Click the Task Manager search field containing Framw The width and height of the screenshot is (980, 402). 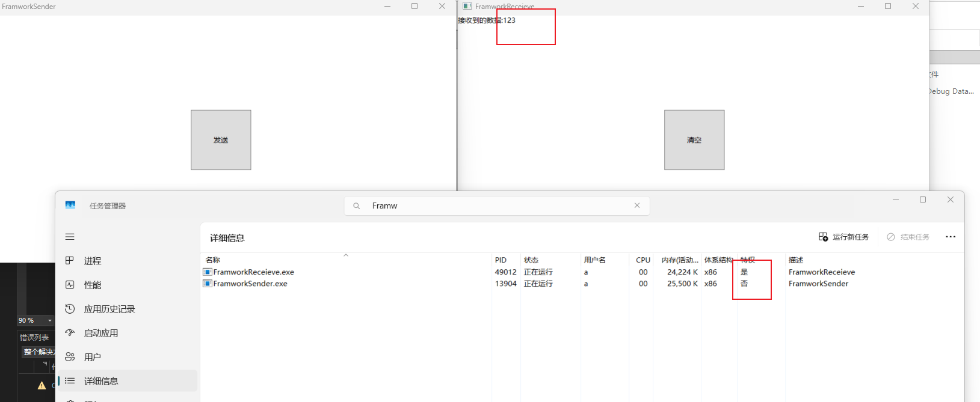pos(497,206)
